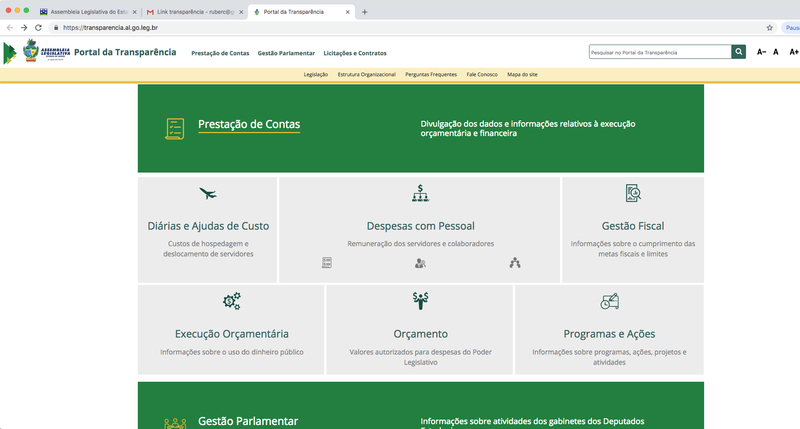Viewport: 800px width, 429px height.
Task: Click the Portal da Transparência search field
Action: [659, 52]
